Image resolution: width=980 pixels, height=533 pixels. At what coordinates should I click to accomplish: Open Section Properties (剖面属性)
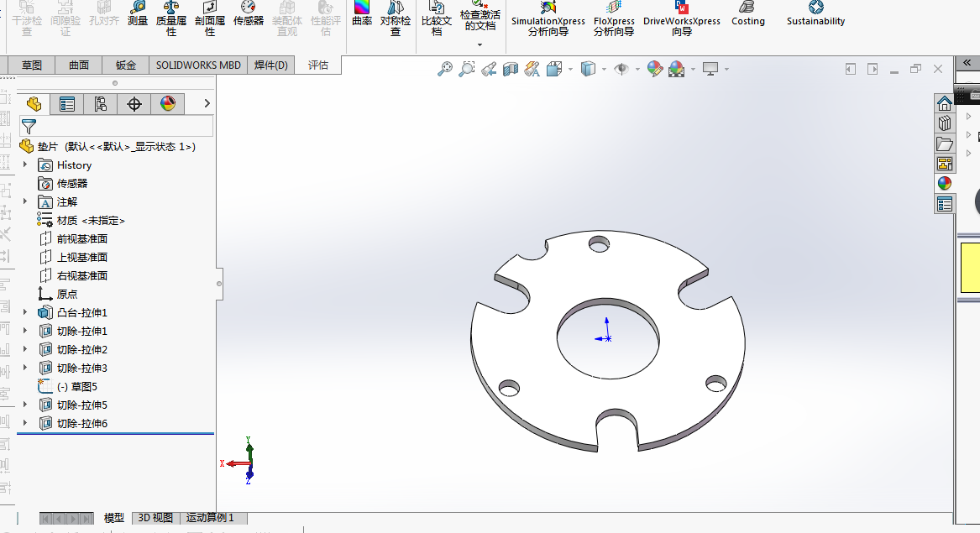(x=210, y=18)
